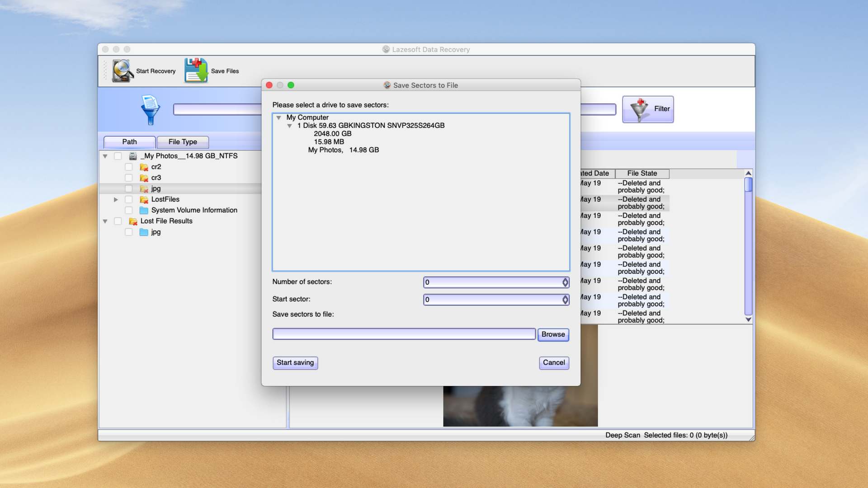Click the cr3 deleted folder icon
868x488 pixels.
[x=144, y=178]
